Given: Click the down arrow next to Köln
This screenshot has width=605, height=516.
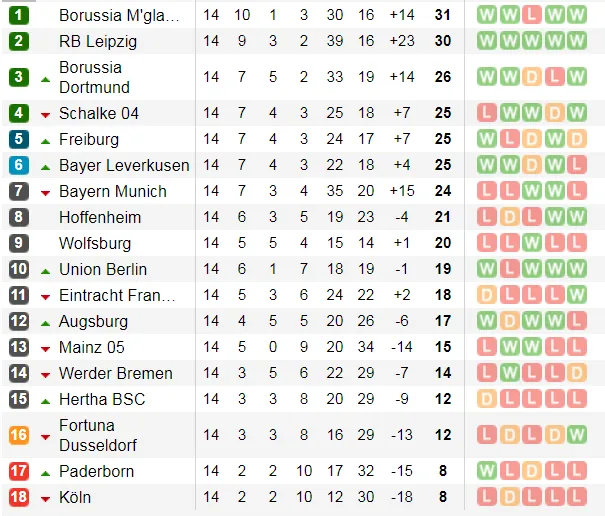Looking at the screenshot, I should 45,498.
